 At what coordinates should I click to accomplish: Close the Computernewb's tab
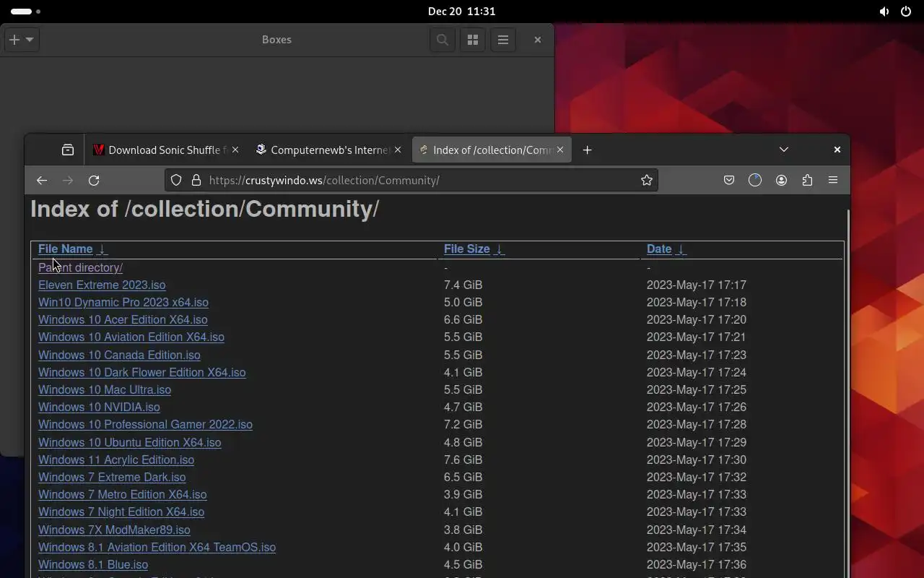coord(398,150)
